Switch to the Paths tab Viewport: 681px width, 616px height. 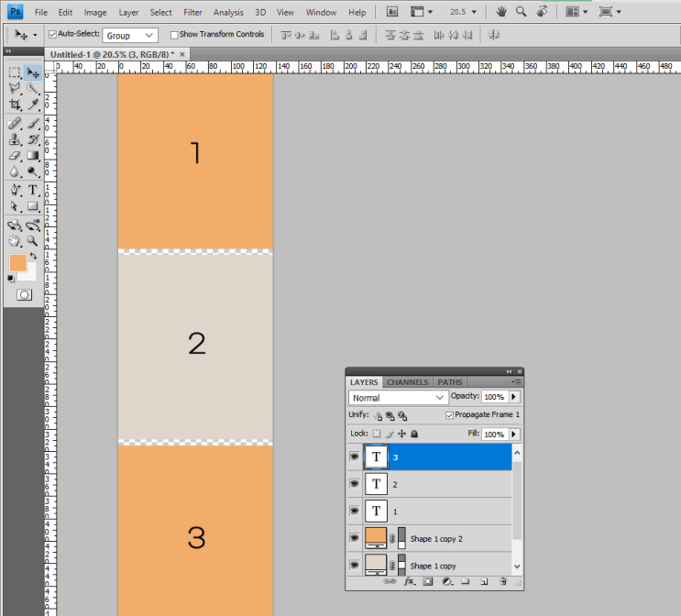pyautogui.click(x=449, y=382)
